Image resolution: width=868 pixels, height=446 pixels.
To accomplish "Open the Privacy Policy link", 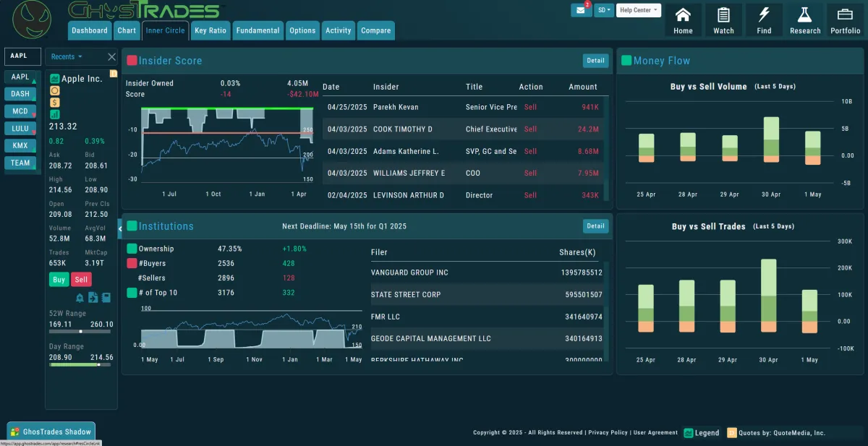I will pyautogui.click(x=608, y=433).
